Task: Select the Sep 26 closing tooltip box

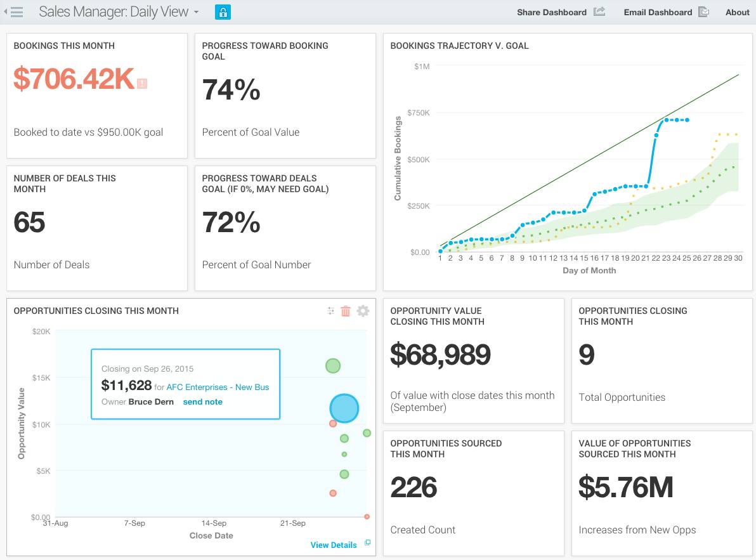Action: click(x=185, y=383)
